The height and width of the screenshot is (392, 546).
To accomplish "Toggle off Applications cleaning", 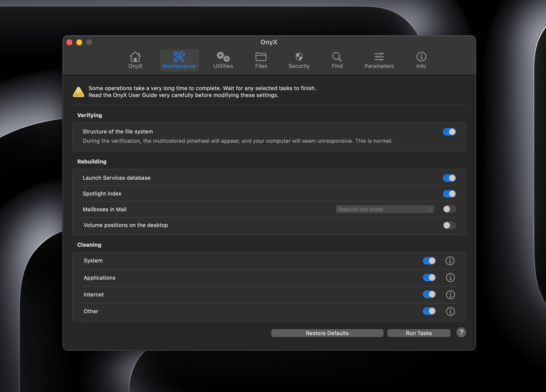I will pos(429,278).
